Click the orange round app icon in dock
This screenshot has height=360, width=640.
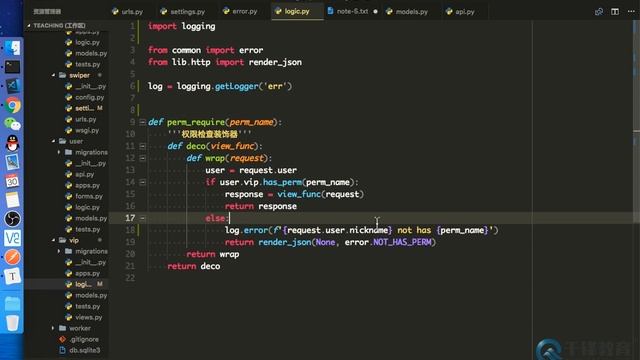[x=12, y=257]
